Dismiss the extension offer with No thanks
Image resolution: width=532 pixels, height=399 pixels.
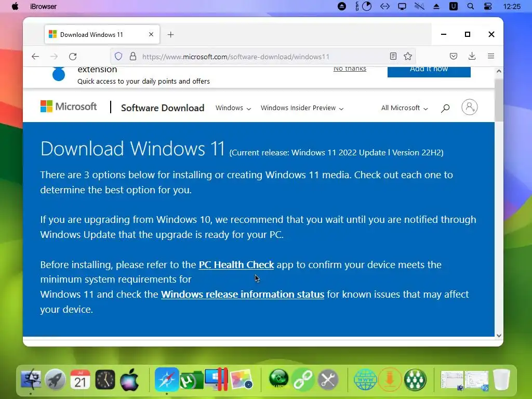coord(350,69)
